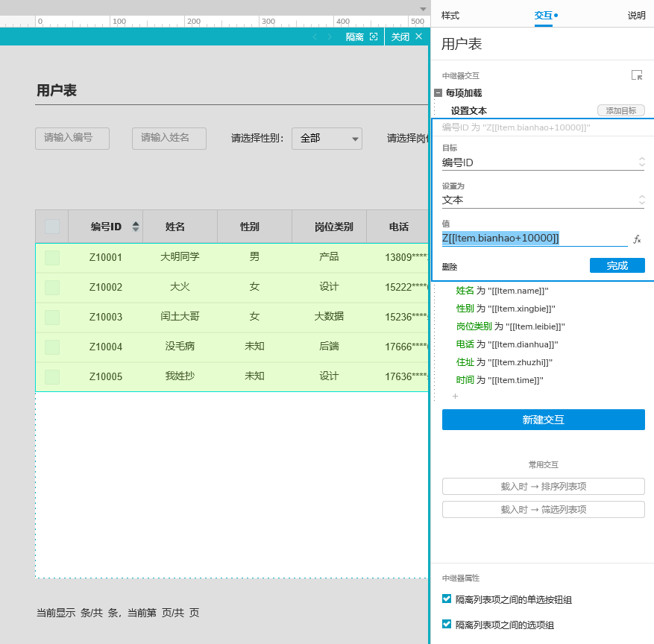654x644 pixels.
Task: Open the 设置为 dropdown showing 文本
Action: (x=543, y=200)
